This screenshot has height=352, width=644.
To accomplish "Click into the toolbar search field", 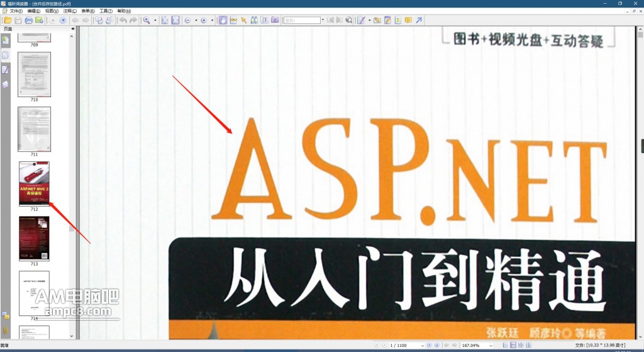I will (302, 20).
